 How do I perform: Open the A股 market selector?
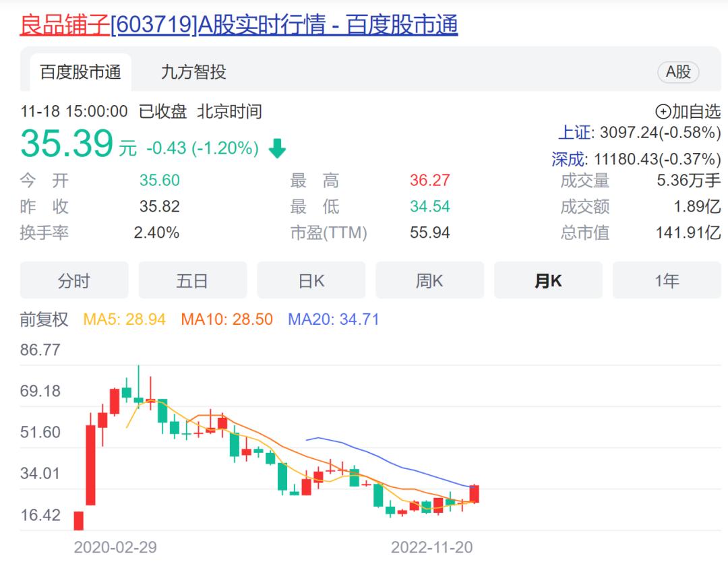tap(679, 72)
